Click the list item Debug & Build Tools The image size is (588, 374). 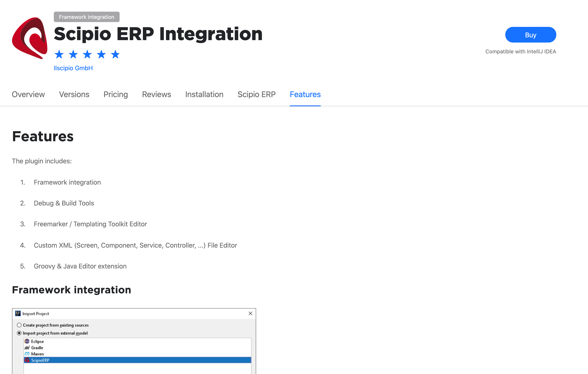[64, 203]
